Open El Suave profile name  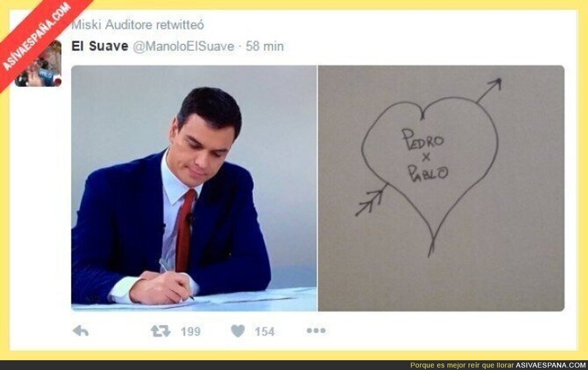coord(100,46)
